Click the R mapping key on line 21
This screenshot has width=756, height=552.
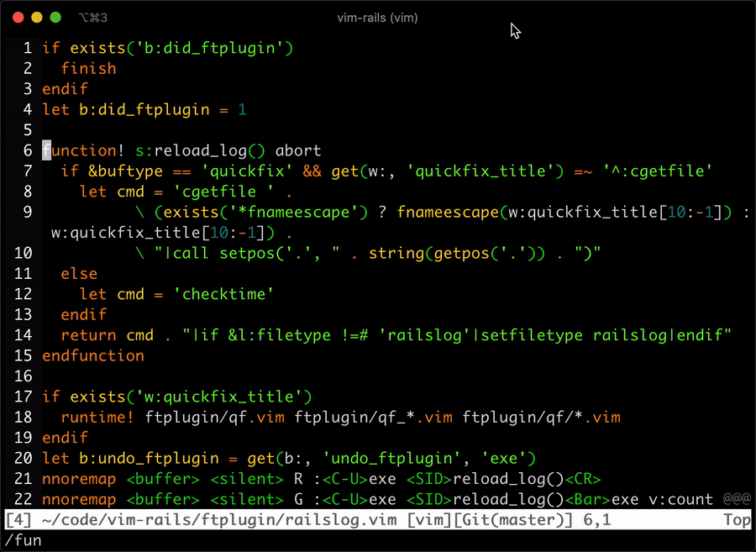point(298,479)
